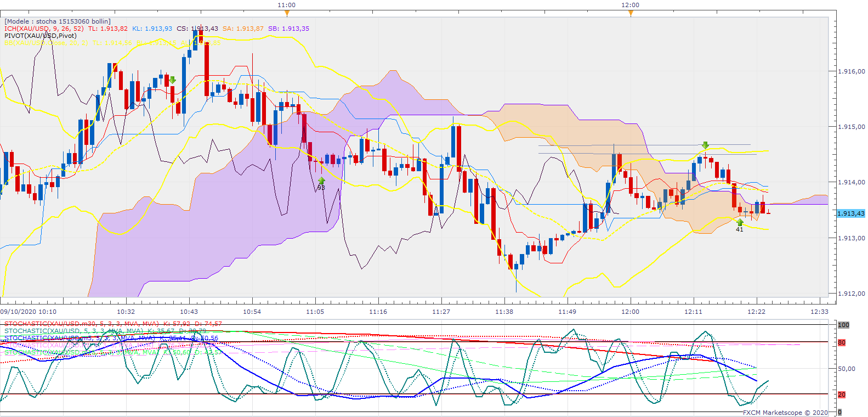
Task: Click the 11:05 time axis label
Action: (315, 312)
